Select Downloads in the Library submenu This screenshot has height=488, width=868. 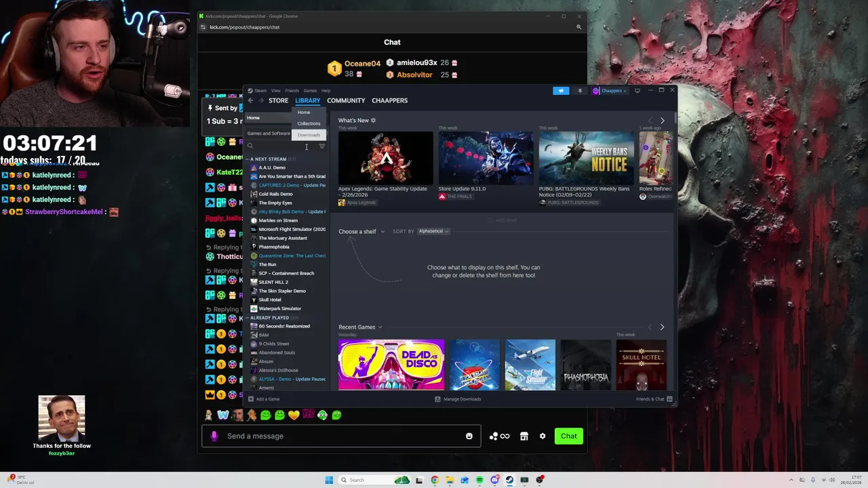tap(309, 135)
